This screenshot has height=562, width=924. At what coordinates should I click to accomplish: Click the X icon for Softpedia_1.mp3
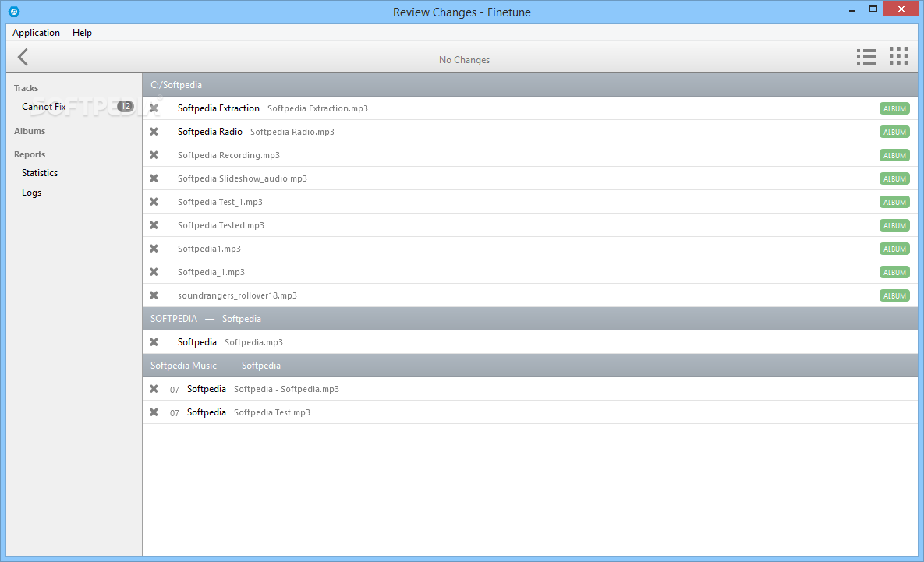tap(154, 271)
